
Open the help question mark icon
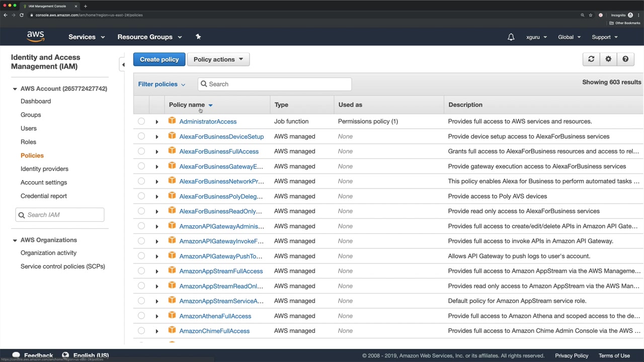point(625,59)
